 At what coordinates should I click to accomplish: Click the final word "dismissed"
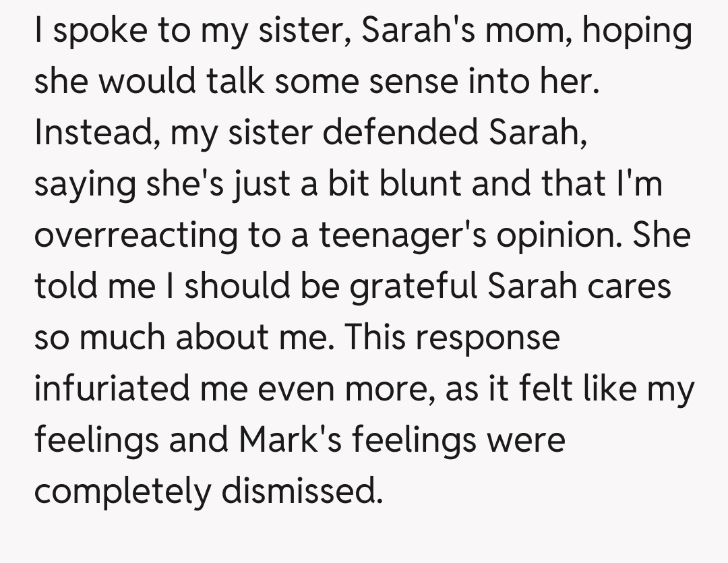click(x=302, y=492)
